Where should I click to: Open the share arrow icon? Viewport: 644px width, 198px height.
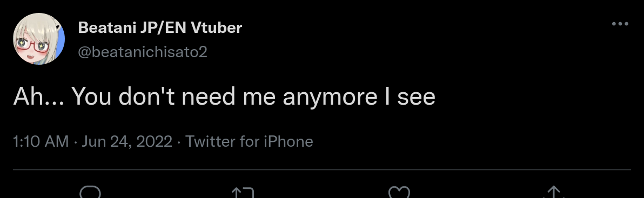click(554, 192)
